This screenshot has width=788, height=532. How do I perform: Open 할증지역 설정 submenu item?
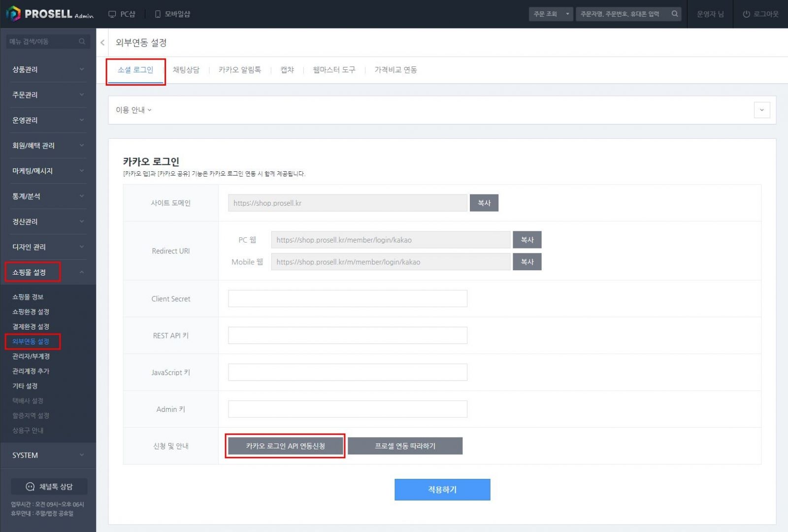pos(31,415)
